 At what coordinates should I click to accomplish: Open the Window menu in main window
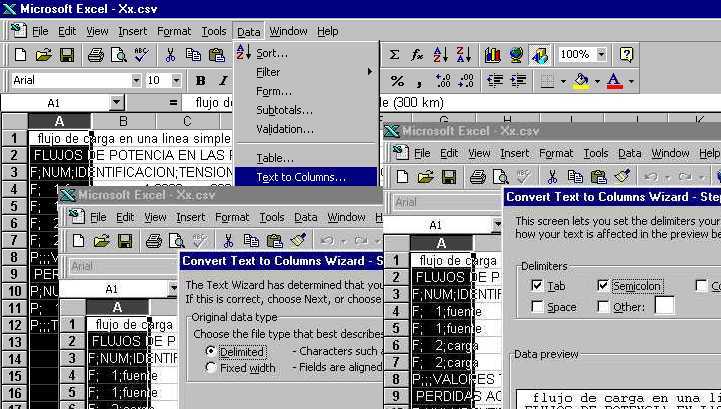point(288,31)
